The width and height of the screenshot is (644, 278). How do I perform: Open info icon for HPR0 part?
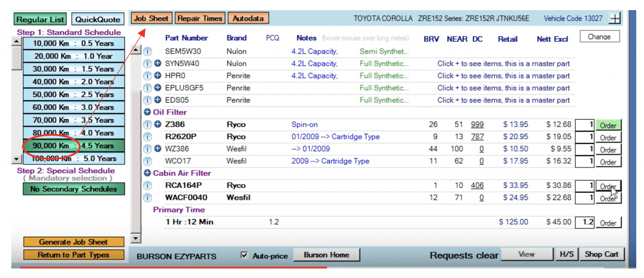(x=148, y=76)
